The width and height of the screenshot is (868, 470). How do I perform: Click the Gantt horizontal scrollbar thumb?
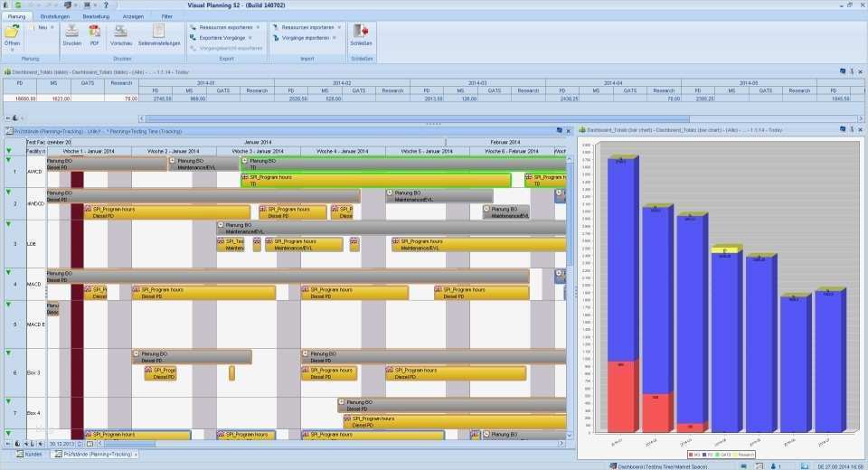pos(129,444)
